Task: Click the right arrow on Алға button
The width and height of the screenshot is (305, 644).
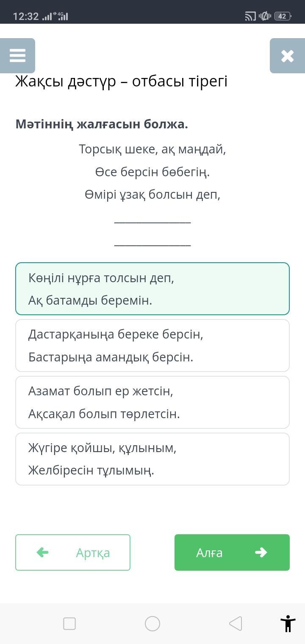Action: 261,552
